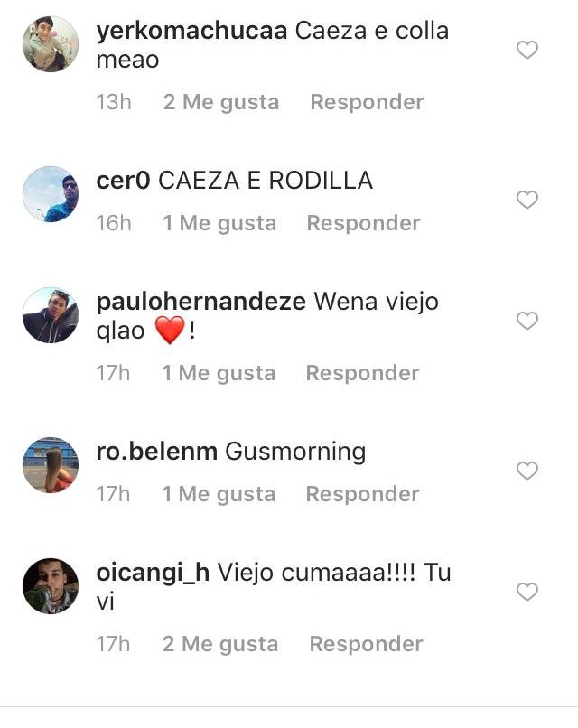
Task: Open oicangi_h's profile picture
Action: click(x=51, y=586)
